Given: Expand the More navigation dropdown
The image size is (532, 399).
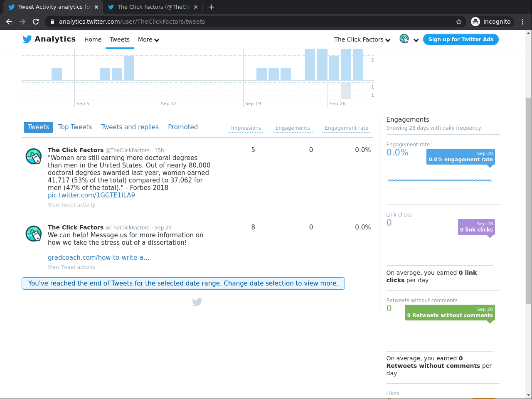Looking at the screenshot, I should (148, 39).
